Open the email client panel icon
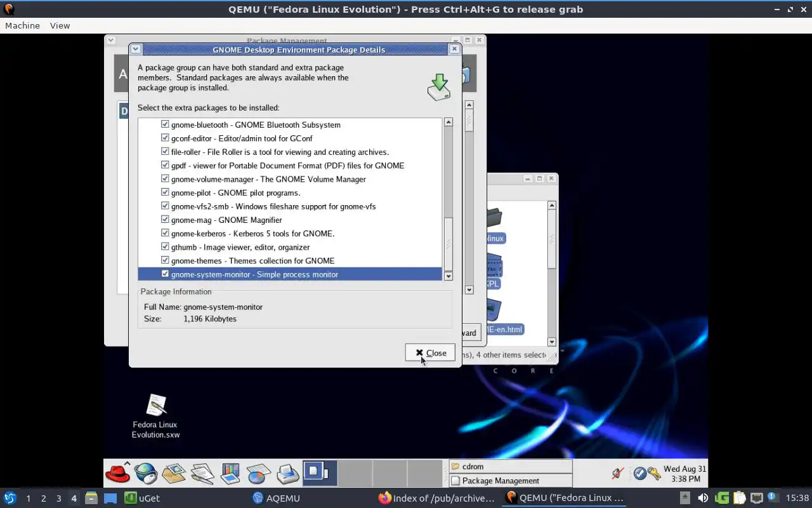 click(173, 473)
